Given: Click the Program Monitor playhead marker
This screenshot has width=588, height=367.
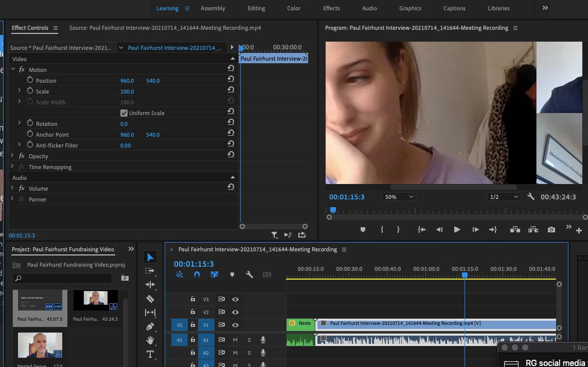Looking at the screenshot, I should 333,210.
